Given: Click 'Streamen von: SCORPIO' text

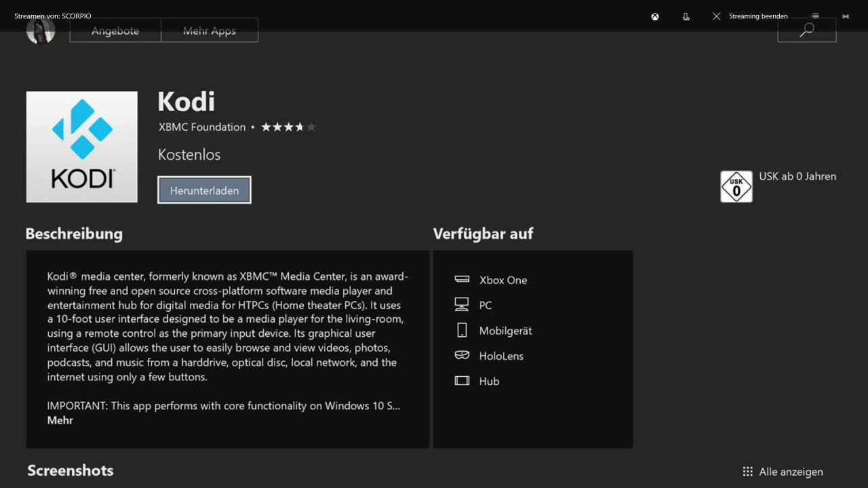Looking at the screenshot, I should (53, 16).
